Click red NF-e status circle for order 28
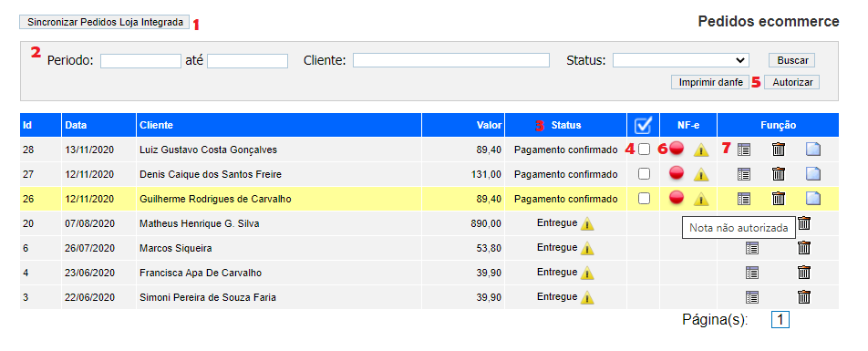This screenshot has width=868, height=351. click(677, 149)
